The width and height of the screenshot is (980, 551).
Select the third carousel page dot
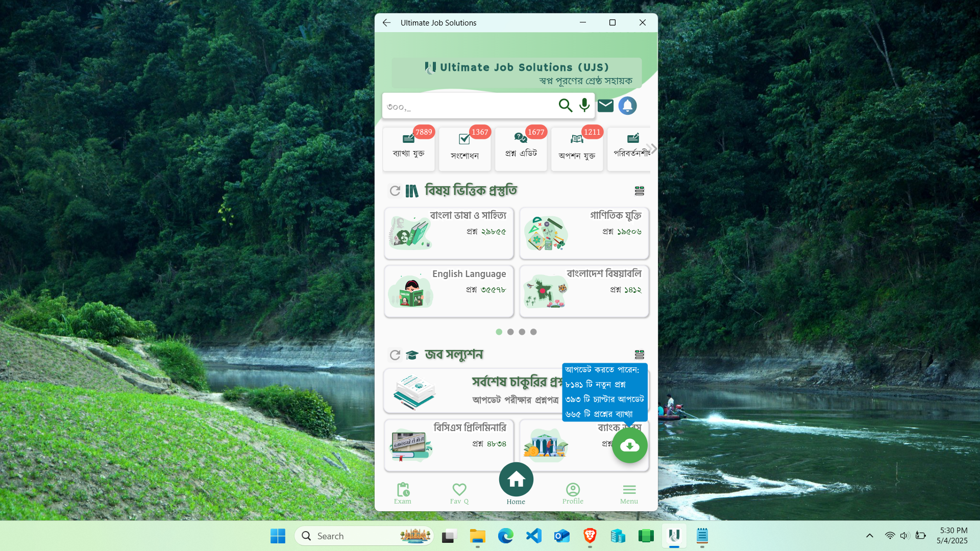coord(522,332)
